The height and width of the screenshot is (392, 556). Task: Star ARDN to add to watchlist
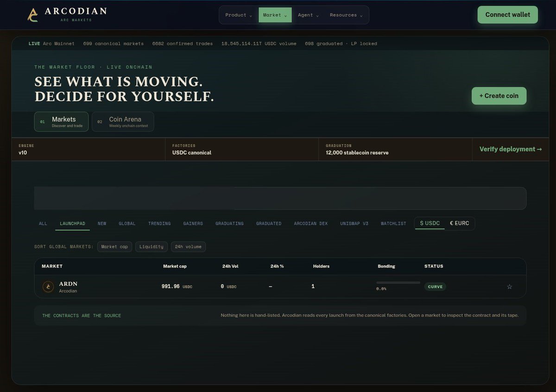click(510, 287)
